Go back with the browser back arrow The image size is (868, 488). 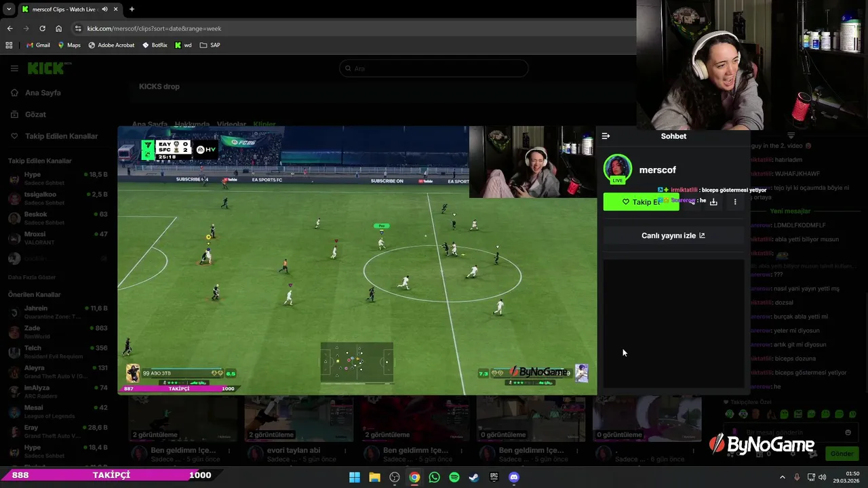(x=9, y=28)
